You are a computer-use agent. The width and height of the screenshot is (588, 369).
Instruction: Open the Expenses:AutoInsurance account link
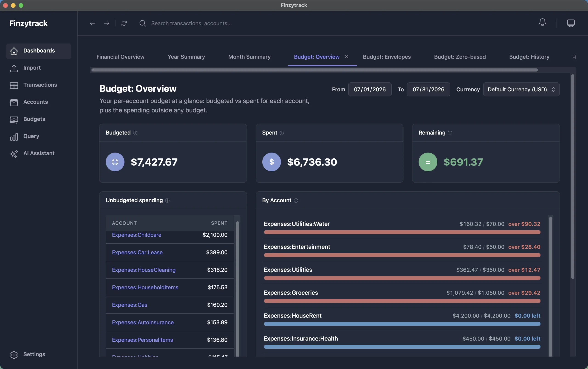(143, 322)
